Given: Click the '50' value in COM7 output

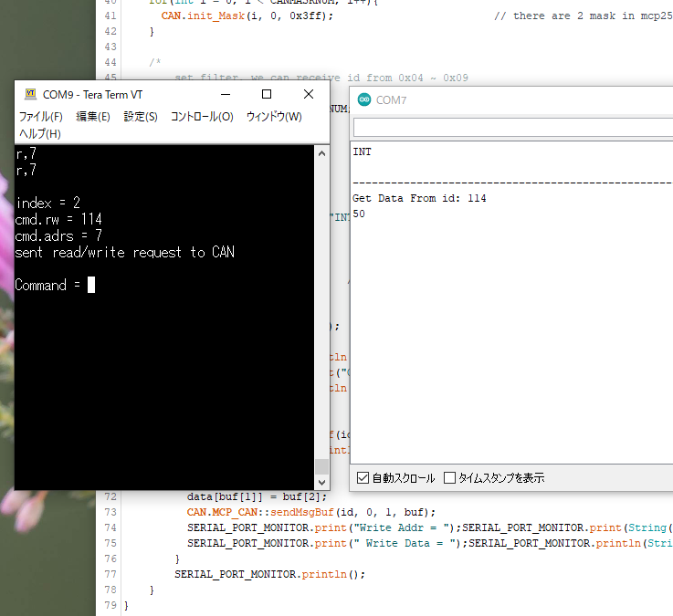Looking at the screenshot, I should (359, 214).
